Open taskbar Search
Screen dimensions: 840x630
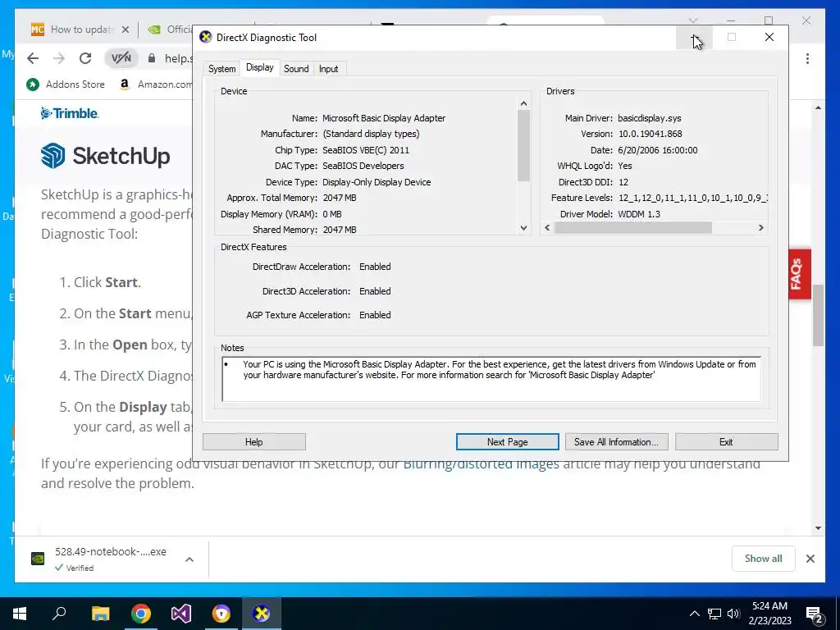59,614
